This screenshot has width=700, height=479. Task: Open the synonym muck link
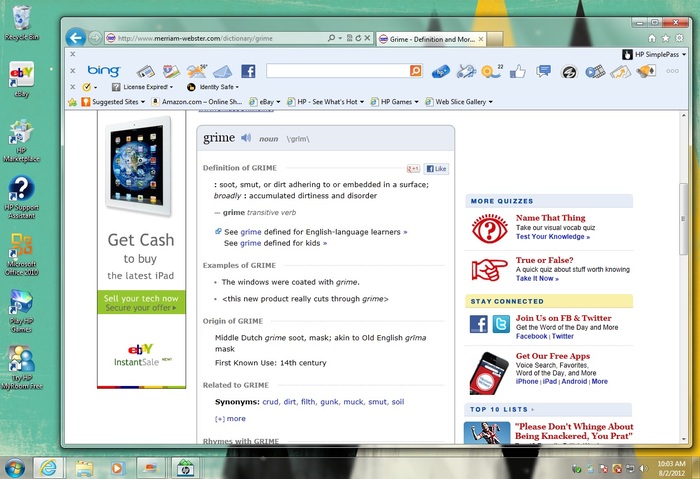point(353,402)
